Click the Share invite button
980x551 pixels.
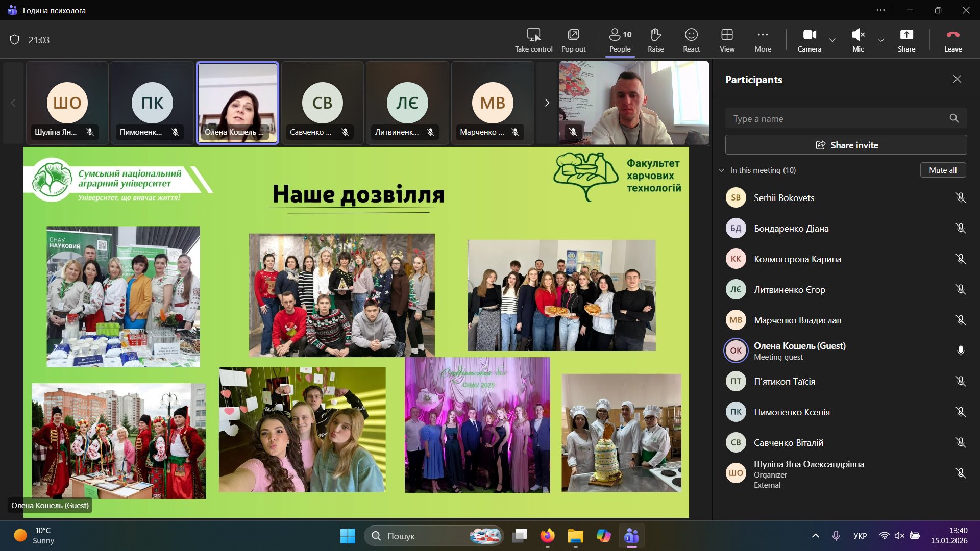846,145
